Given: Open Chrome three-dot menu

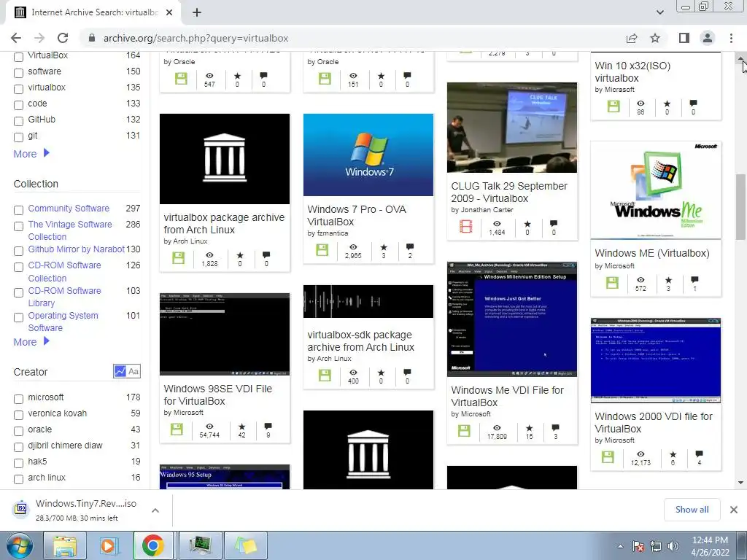Looking at the screenshot, I should 731,38.
